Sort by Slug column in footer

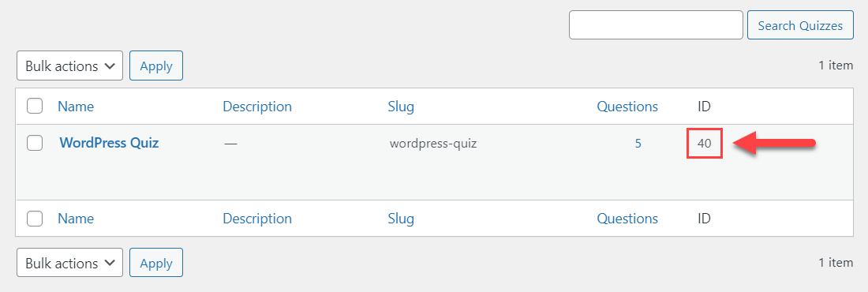tap(401, 219)
